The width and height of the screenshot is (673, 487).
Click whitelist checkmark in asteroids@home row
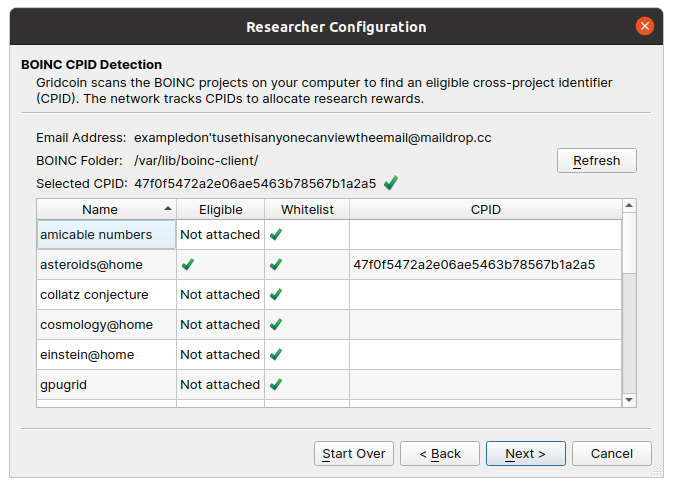(276, 264)
